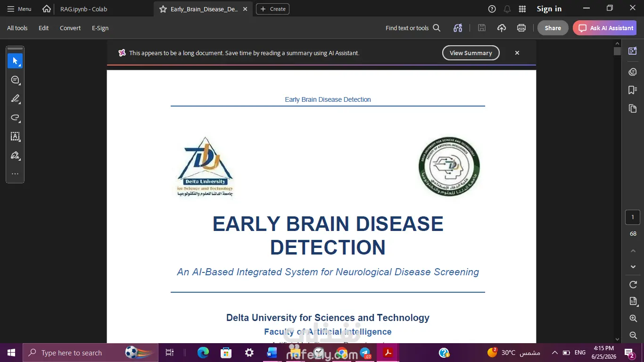Screen dimensions: 644x362
Task: Launch Microsoft Edge from the taskbar
Action: click(x=203, y=353)
